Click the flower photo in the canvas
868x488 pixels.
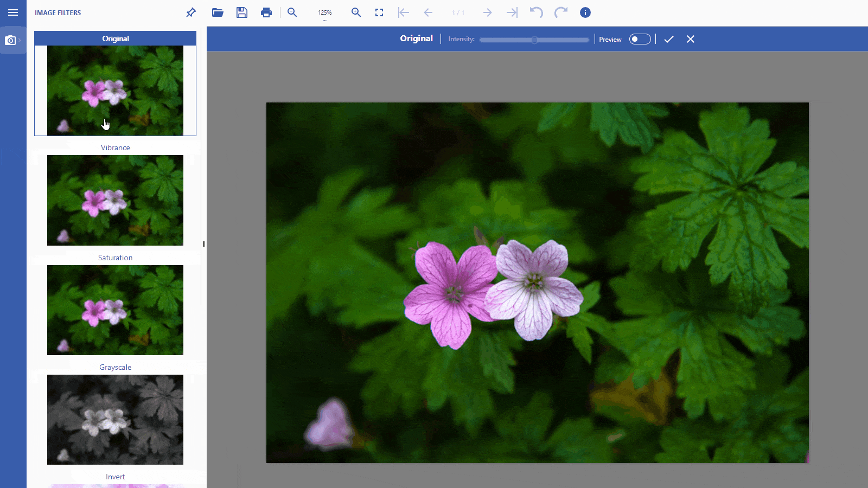click(x=537, y=282)
